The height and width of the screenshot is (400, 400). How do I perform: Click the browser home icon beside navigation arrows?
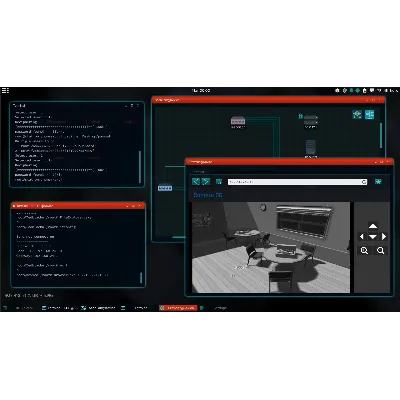click(219, 182)
